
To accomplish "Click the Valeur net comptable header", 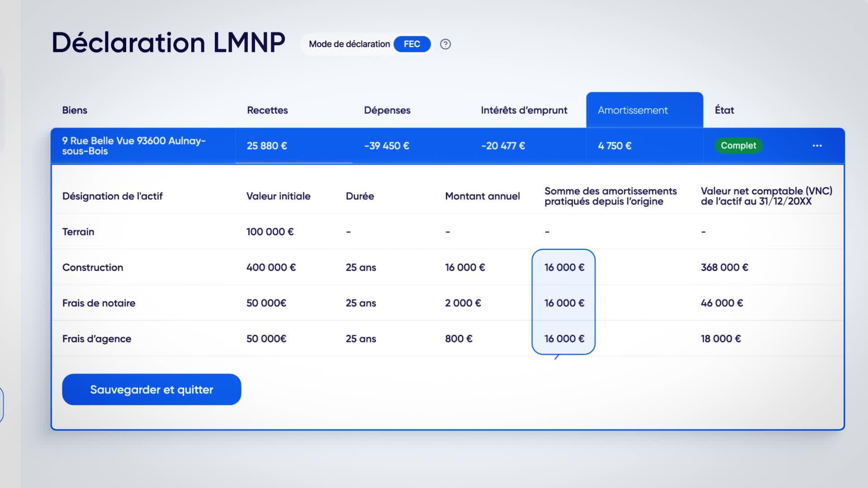I will pyautogui.click(x=766, y=196).
